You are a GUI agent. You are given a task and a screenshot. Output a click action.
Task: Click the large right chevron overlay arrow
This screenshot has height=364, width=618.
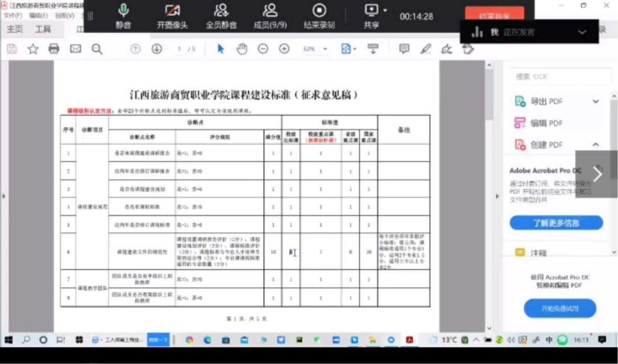tap(597, 174)
